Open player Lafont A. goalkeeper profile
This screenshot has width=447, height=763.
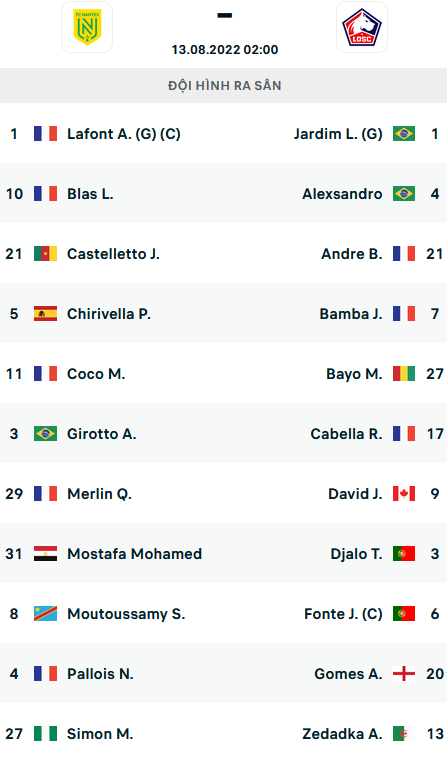click(x=124, y=134)
